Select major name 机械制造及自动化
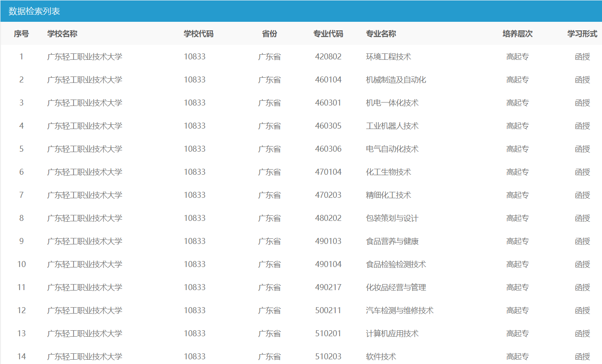The height and width of the screenshot is (364, 602). coord(396,80)
